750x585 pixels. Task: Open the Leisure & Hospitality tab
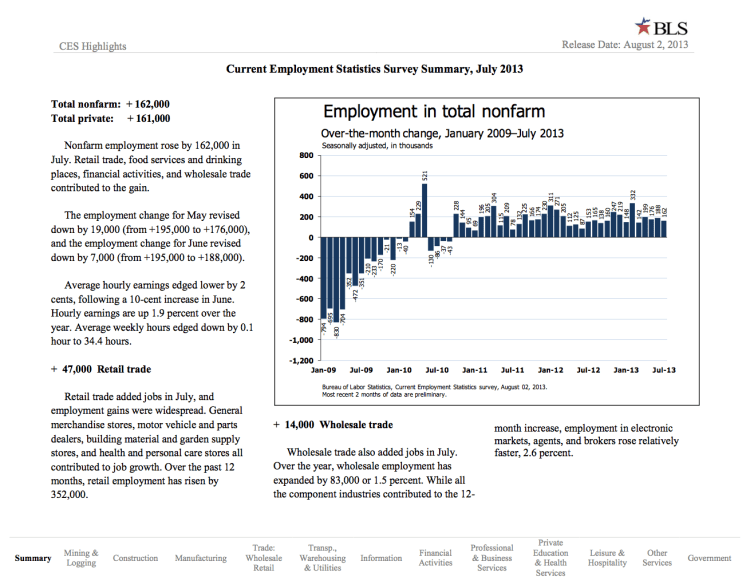pos(607,558)
